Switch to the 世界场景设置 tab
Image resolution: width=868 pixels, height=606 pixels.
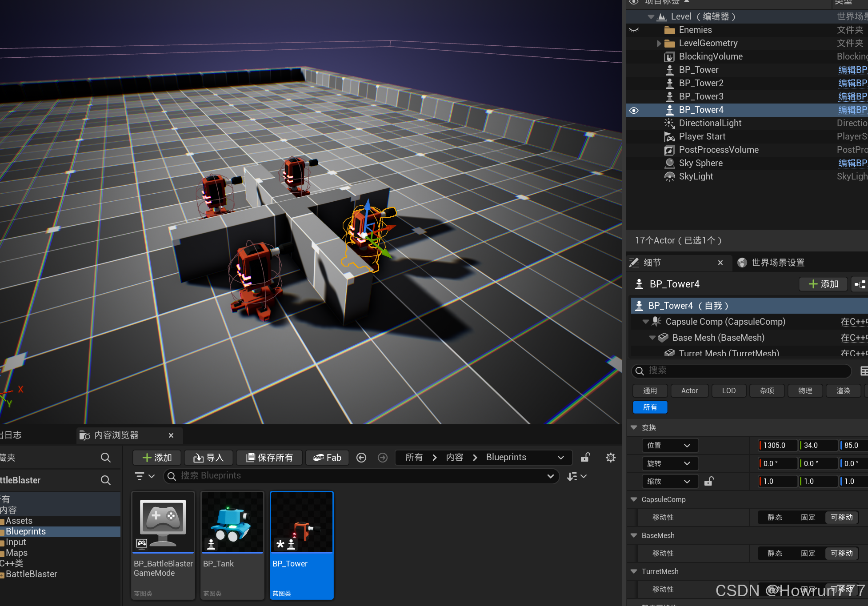click(771, 263)
